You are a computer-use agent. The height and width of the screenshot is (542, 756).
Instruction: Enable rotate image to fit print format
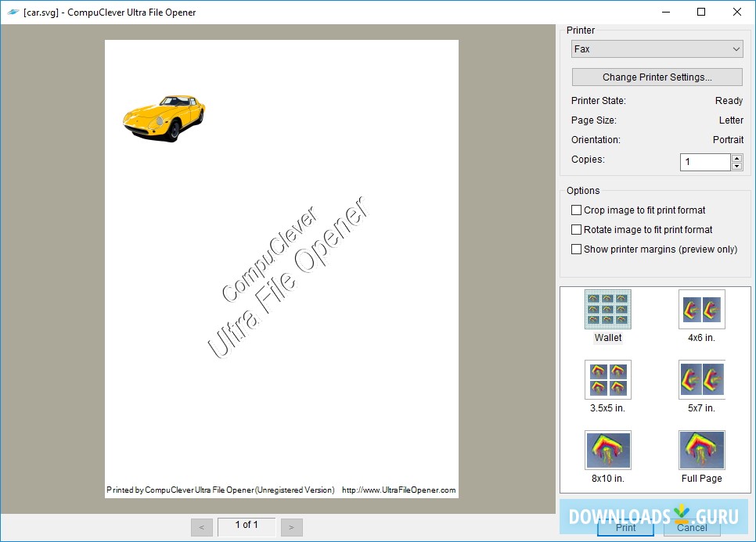pyautogui.click(x=575, y=229)
